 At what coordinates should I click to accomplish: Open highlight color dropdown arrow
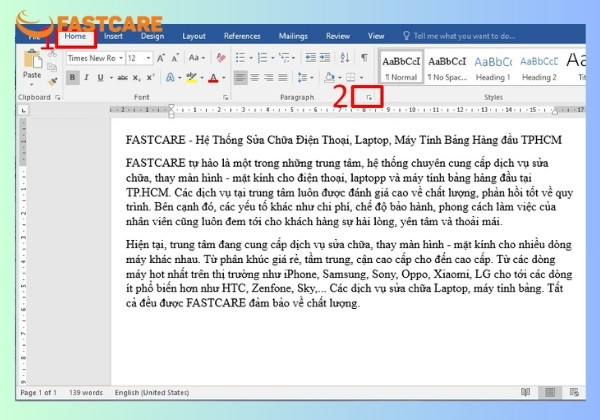(x=202, y=78)
